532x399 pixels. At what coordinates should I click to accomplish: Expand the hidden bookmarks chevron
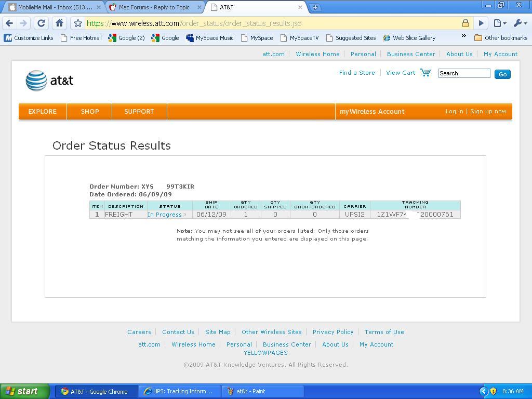tap(464, 36)
